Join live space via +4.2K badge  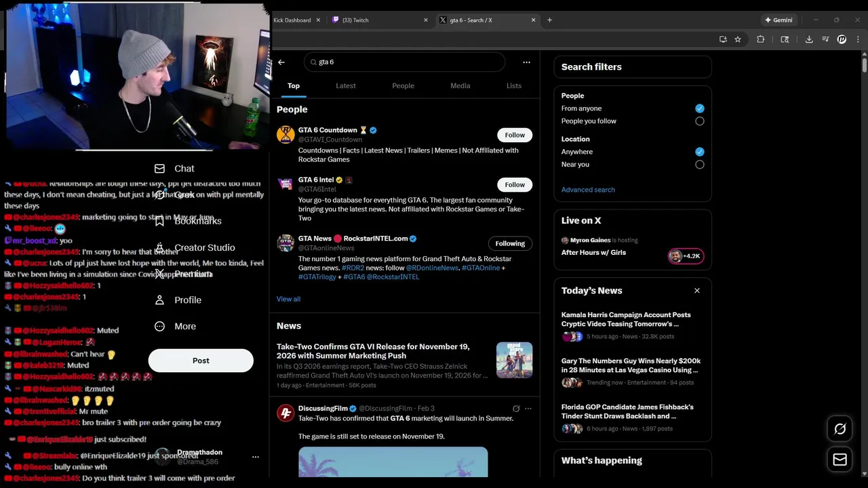click(686, 256)
